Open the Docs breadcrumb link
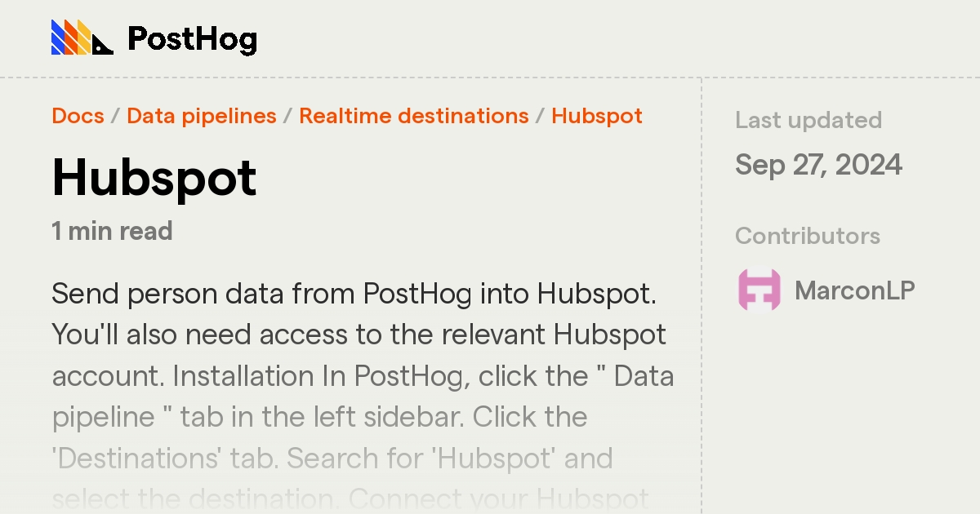980x514 pixels. [x=78, y=116]
